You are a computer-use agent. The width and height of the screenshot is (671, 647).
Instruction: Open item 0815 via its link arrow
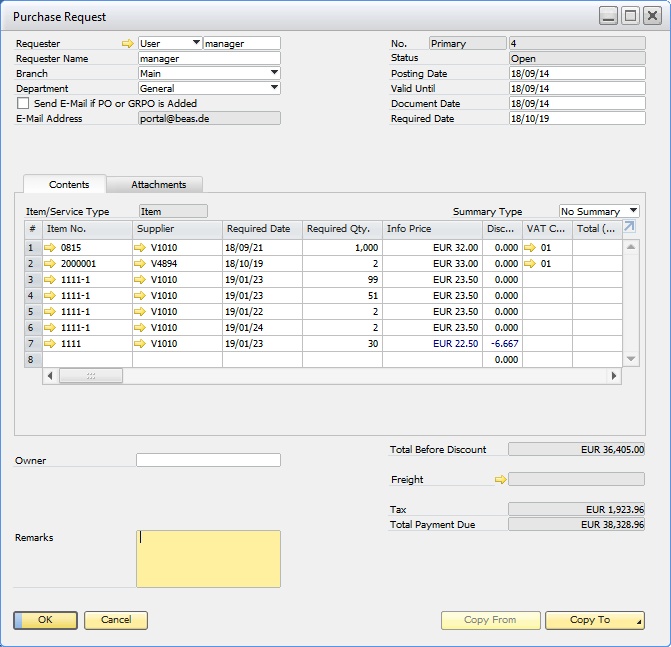(x=51, y=247)
